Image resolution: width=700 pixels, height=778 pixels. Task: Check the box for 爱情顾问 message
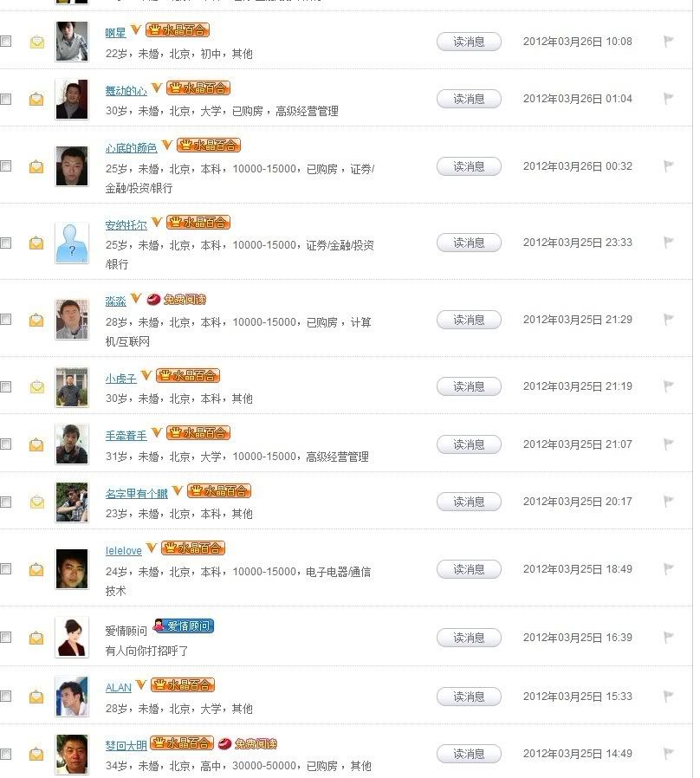tap(6, 638)
